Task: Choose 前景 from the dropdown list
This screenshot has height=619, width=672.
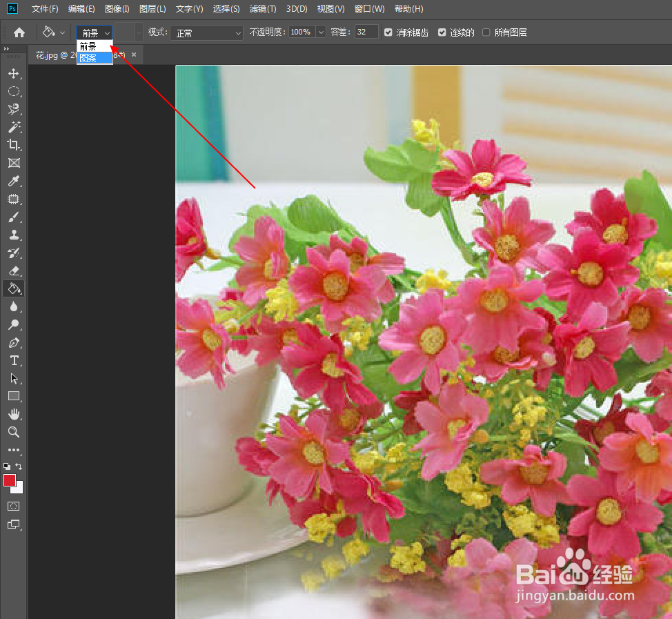Action: 95,46
